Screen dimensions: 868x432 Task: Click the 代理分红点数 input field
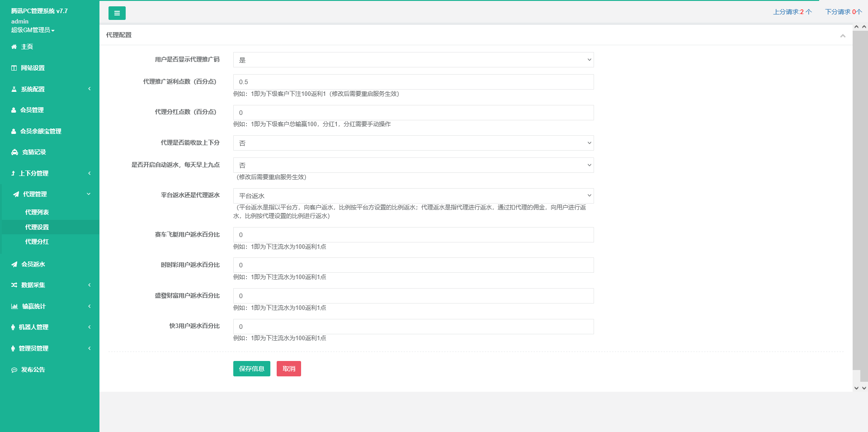click(x=413, y=113)
